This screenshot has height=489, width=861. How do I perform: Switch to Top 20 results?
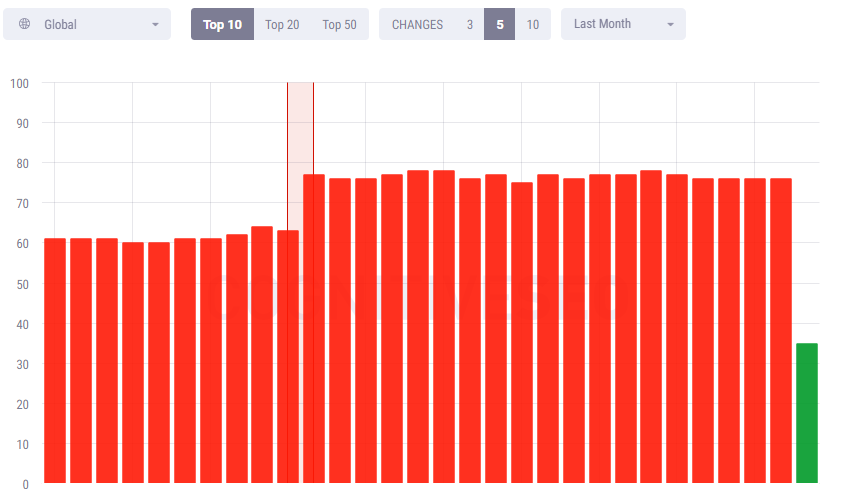282,25
